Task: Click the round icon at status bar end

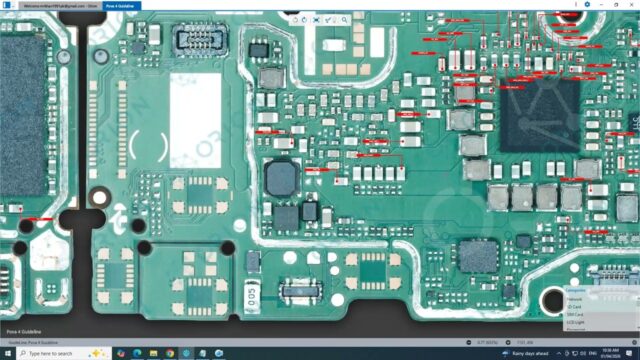Action: pyautogui.click(x=634, y=342)
